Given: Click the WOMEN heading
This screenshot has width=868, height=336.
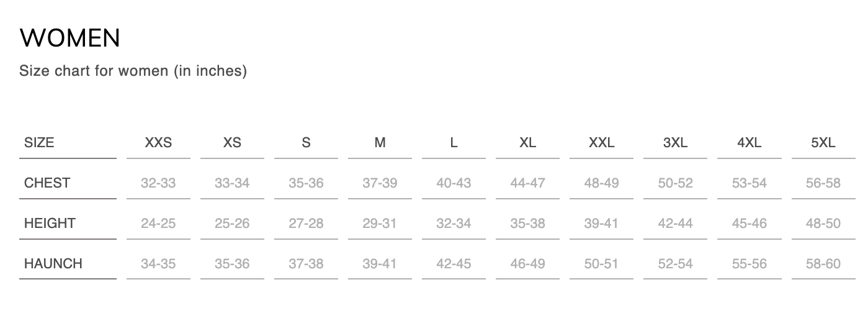Looking at the screenshot, I should tap(70, 39).
